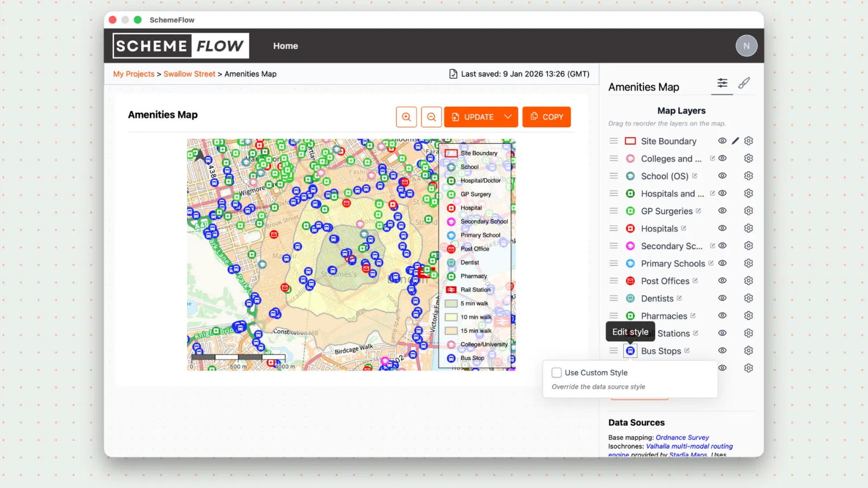868x488 pixels.
Task: Click the Post Offices red style icon
Action: click(x=630, y=281)
